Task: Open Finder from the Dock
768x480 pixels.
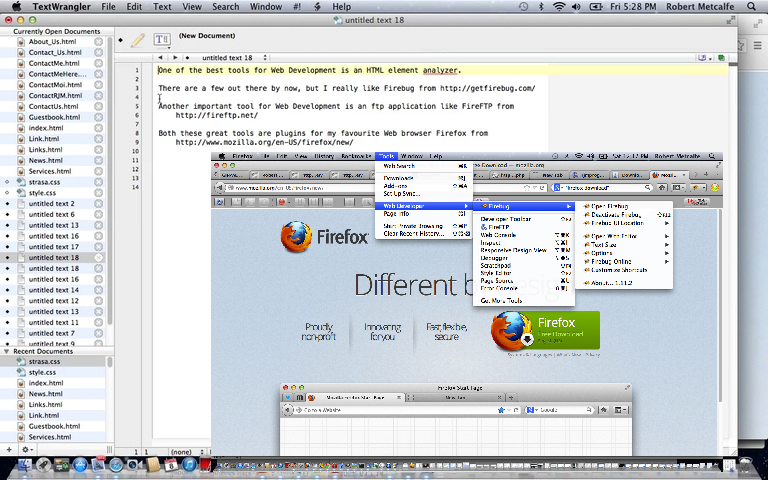Action: coord(24,465)
